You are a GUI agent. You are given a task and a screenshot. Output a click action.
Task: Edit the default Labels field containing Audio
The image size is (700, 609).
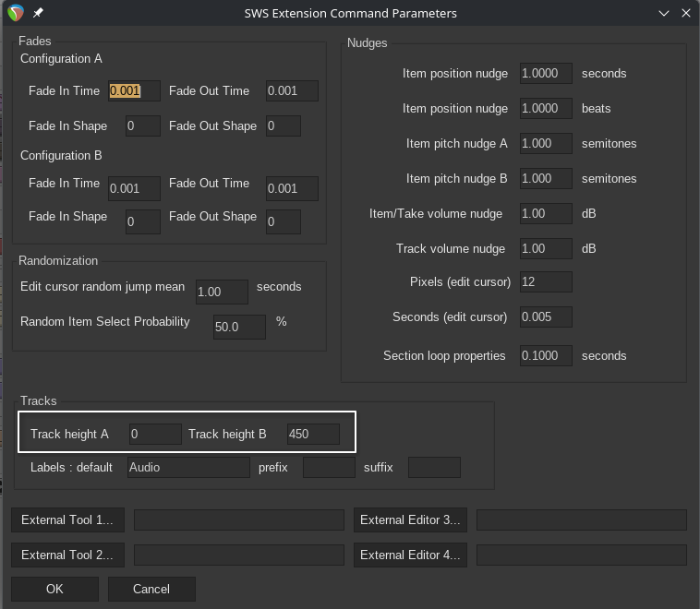(x=188, y=467)
